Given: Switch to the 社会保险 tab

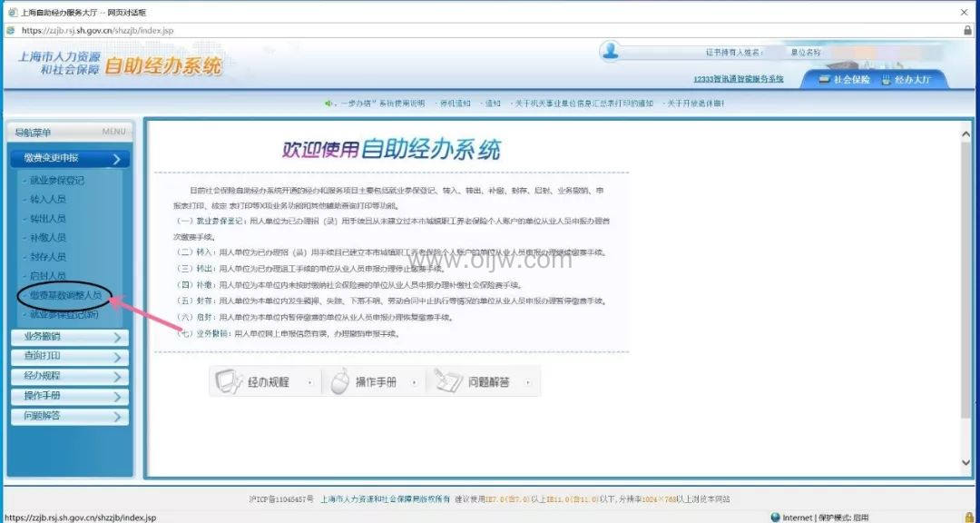Looking at the screenshot, I should click(x=844, y=80).
